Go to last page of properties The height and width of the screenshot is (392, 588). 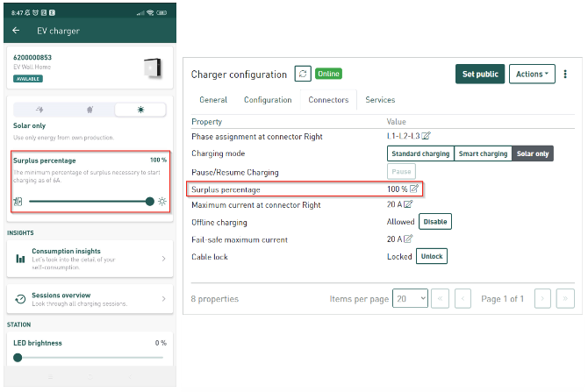point(565,299)
